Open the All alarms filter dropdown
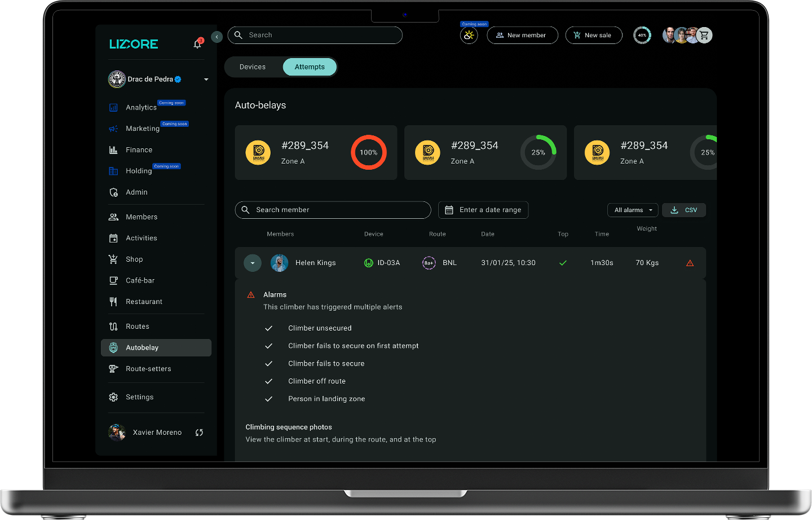Image resolution: width=812 pixels, height=520 pixels. 633,210
